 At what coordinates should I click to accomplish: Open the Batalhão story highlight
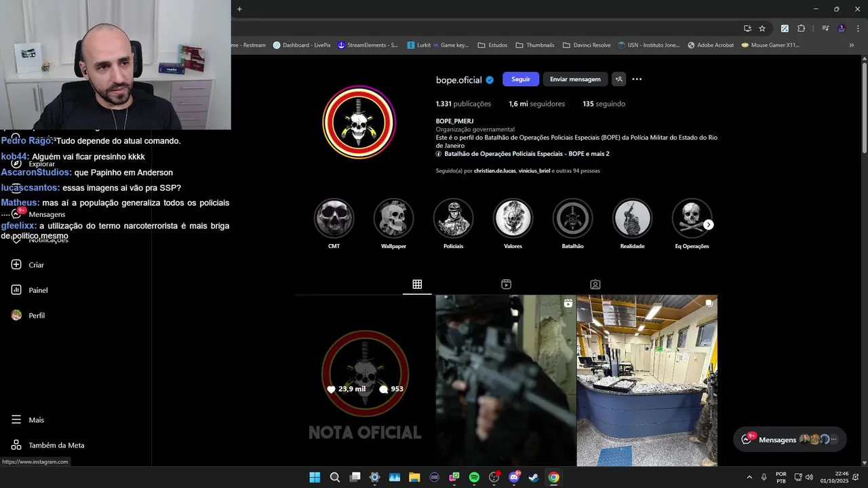point(572,218)
